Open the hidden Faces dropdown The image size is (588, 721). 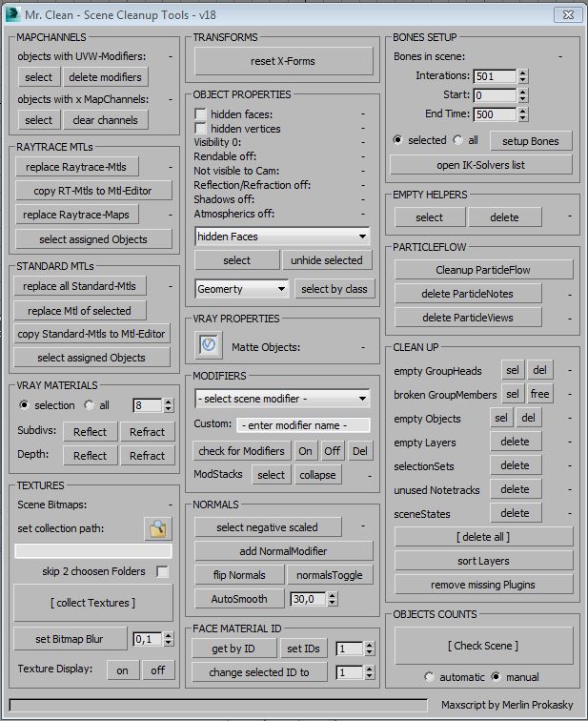(282, 236)
